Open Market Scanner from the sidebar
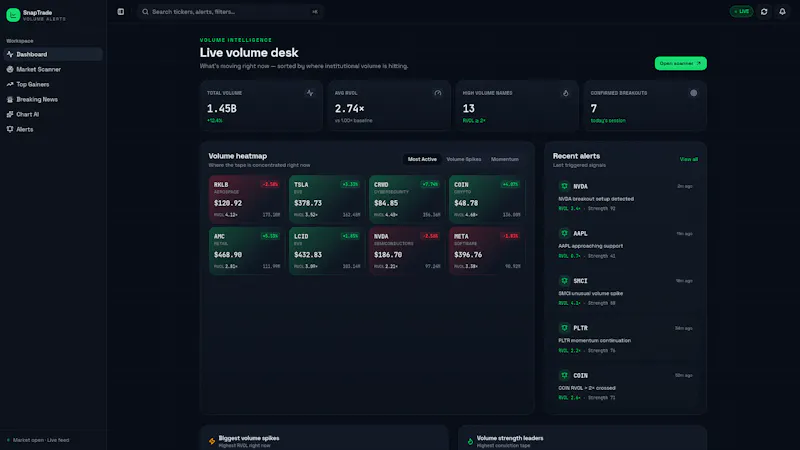 click(53, 69)
